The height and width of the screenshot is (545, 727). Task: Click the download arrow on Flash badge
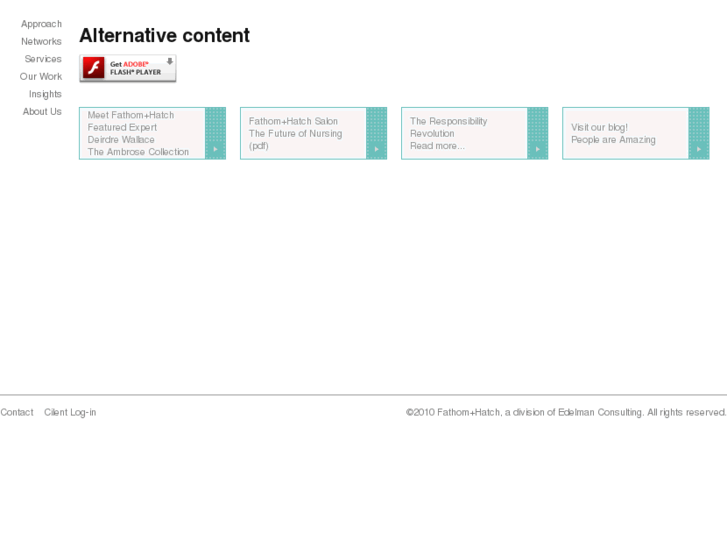point(170,61)
